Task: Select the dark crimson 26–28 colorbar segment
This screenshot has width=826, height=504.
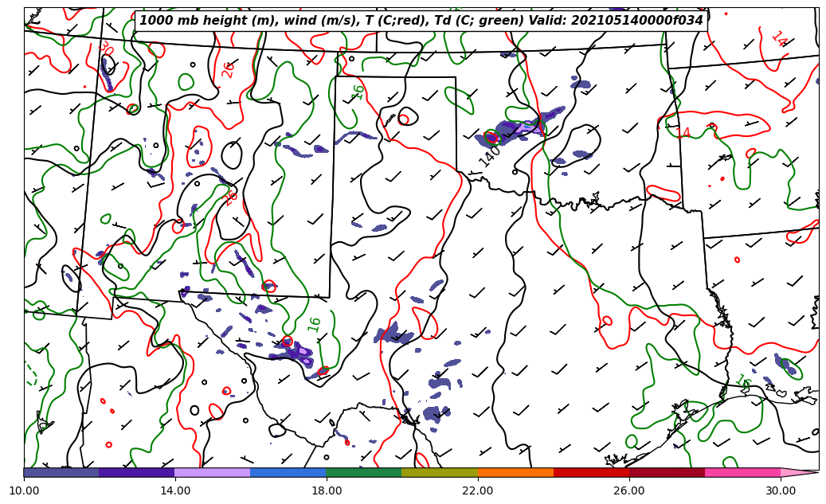Action: 667,472
